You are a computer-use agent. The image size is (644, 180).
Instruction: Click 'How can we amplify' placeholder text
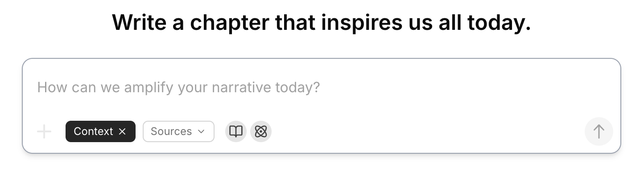point(178,87)
